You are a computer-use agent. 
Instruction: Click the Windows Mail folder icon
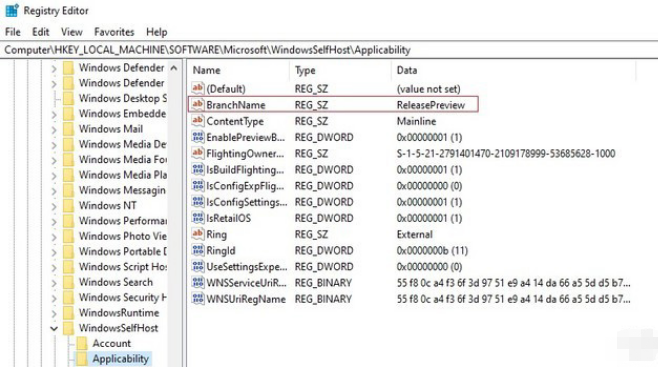tap(68, 129)
